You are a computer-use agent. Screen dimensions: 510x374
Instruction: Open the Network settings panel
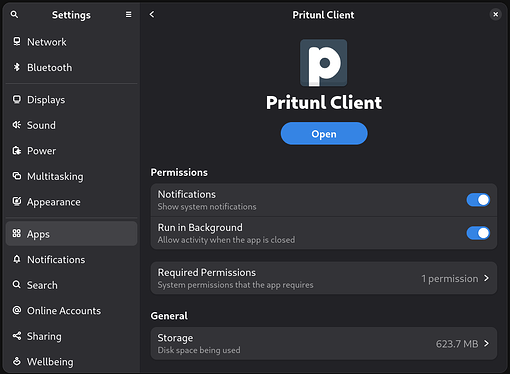(x=71, y=42)
